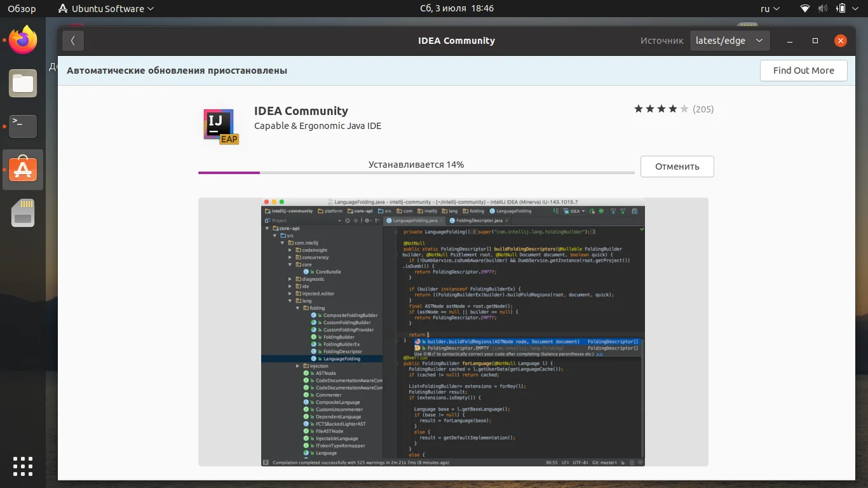Click the volume icon in top bar
Image resolution: width=868 pixels, height=488 pixels.
coord(823,9)
